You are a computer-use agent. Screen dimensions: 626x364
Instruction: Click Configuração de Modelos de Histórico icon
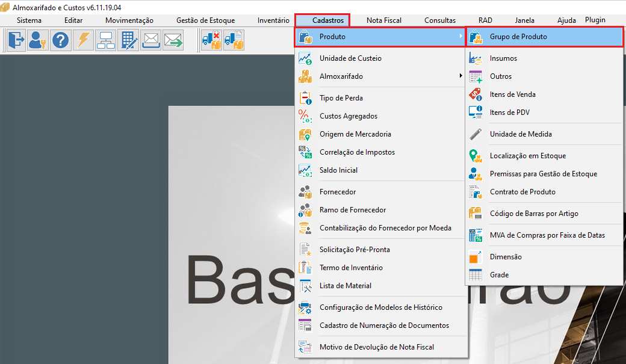point(305,307)
